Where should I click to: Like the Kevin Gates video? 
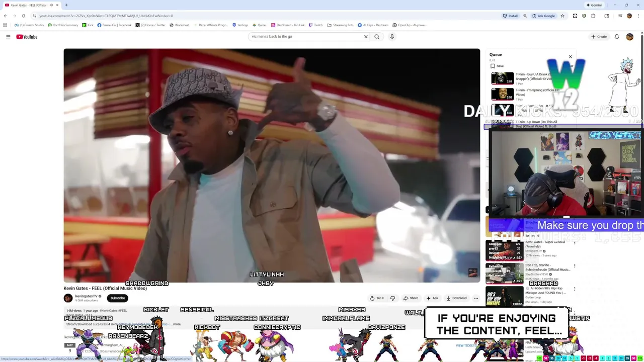[x=377, y=298]
